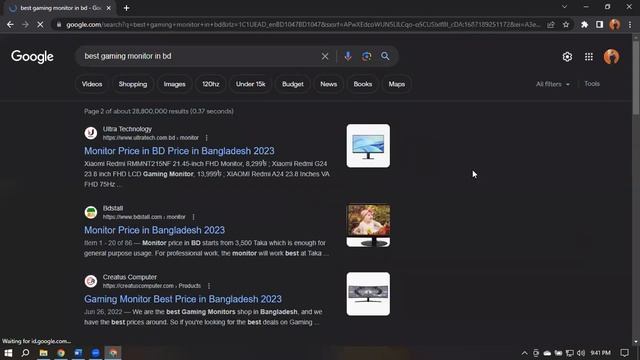
Task: Show hidden system tray icons
Action: (x=524, y=353)
